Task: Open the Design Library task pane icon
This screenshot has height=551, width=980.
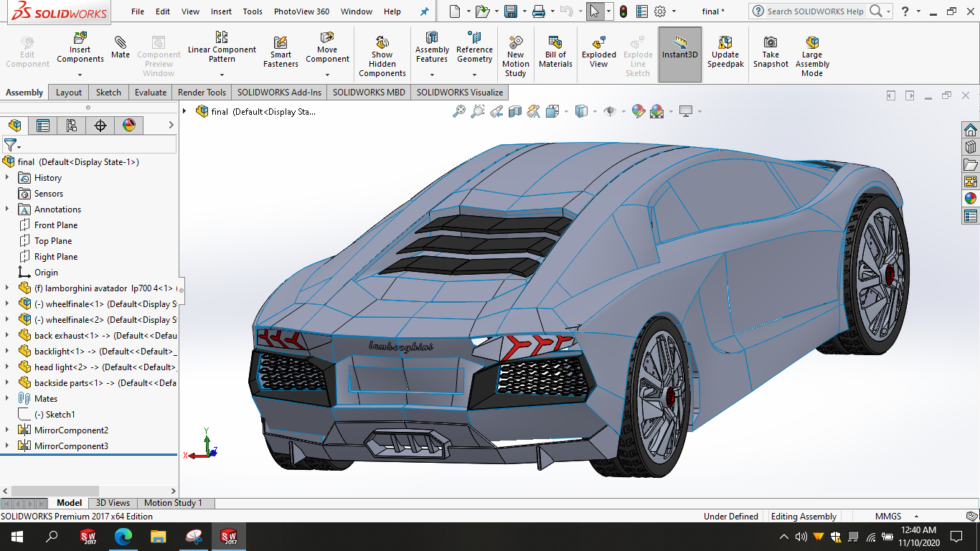Action: point(971,147)
